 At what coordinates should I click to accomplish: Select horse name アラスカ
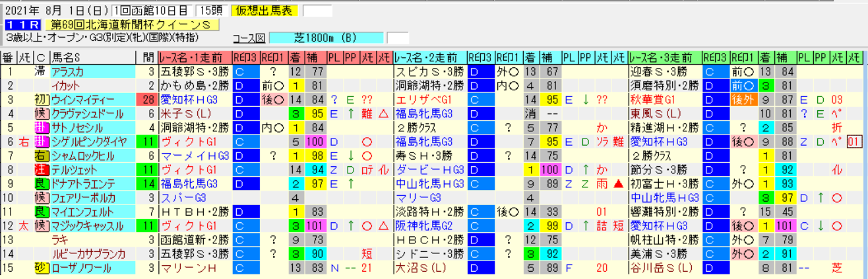[x=92, y=71]
